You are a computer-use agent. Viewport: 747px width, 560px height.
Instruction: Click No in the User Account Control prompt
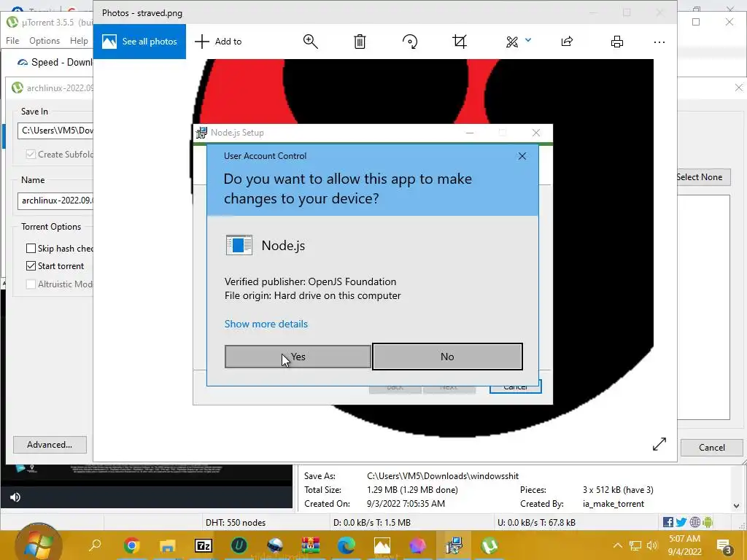click(447, 357)
